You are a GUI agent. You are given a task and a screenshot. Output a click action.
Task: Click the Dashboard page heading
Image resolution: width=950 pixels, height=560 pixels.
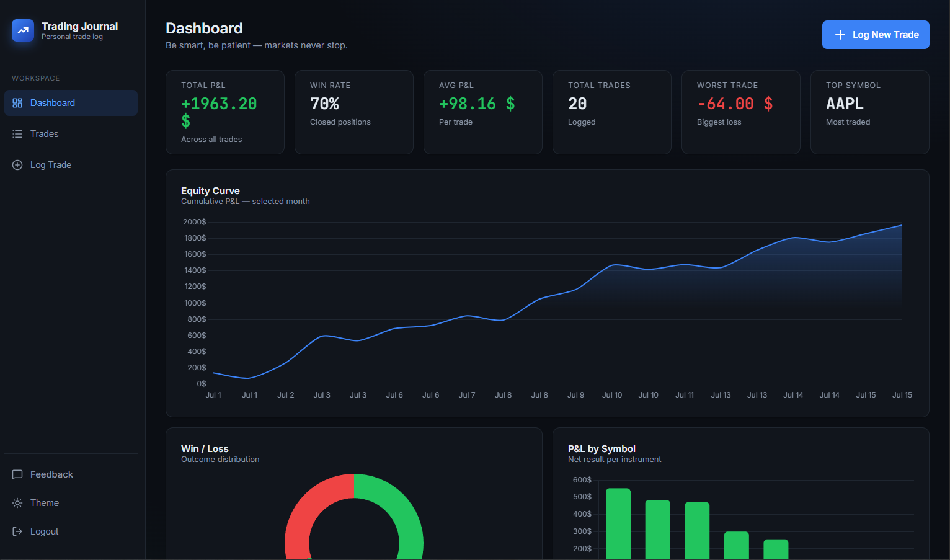click(x=204, y=29)
